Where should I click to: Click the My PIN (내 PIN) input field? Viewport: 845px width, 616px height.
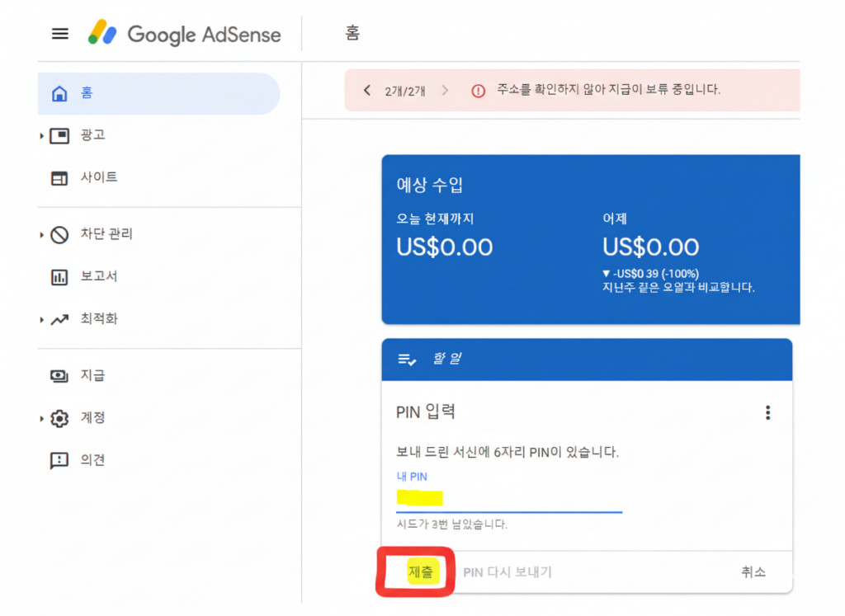tap(508, 498)
